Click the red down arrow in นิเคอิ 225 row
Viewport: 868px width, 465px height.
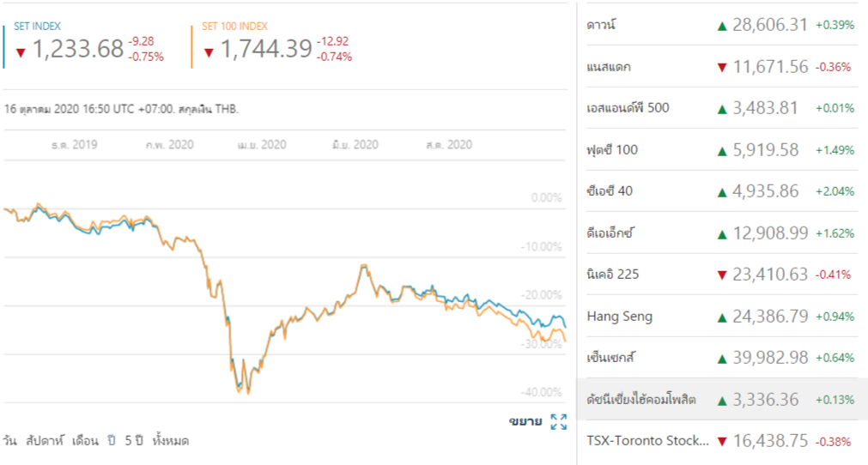click(x=722, y=275)
